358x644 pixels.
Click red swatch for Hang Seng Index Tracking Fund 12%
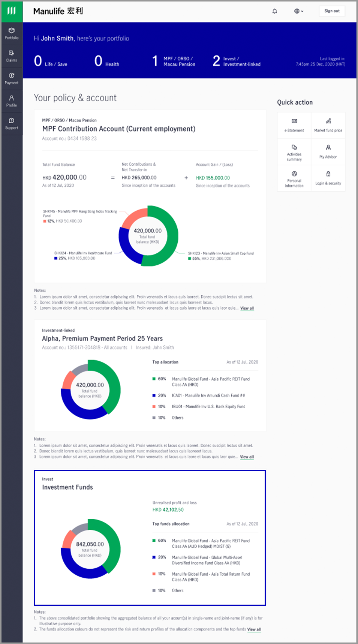pos(45,221)
